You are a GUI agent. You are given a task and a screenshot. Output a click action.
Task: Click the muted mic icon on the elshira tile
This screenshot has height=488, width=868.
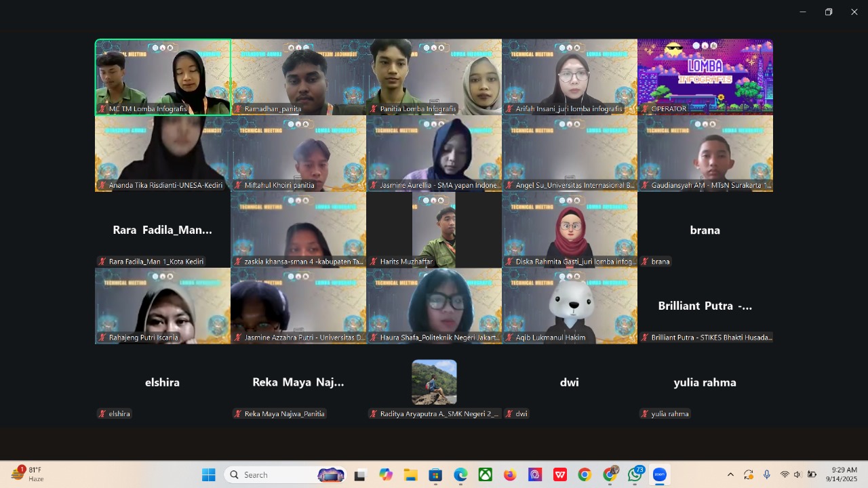coord(102,413)
